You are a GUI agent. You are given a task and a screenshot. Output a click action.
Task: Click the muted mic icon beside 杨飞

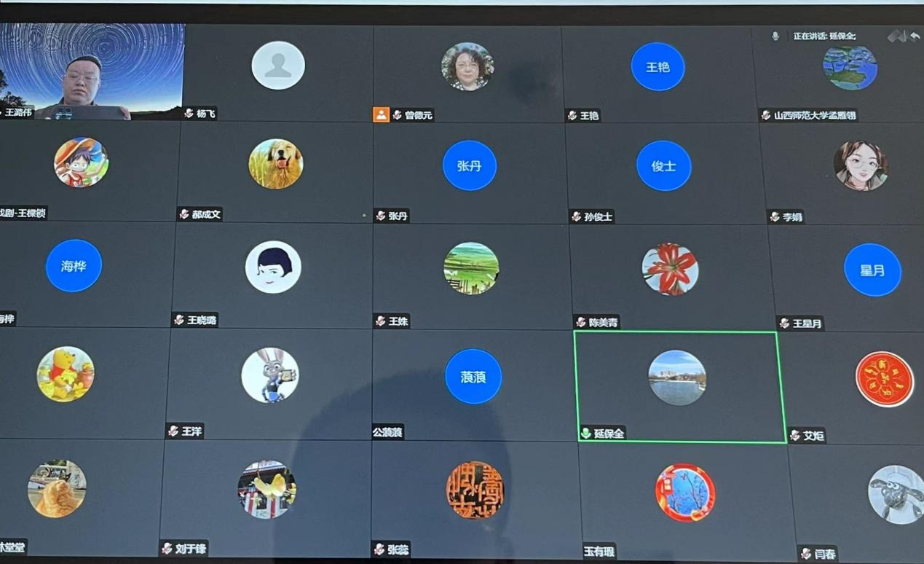189,113
